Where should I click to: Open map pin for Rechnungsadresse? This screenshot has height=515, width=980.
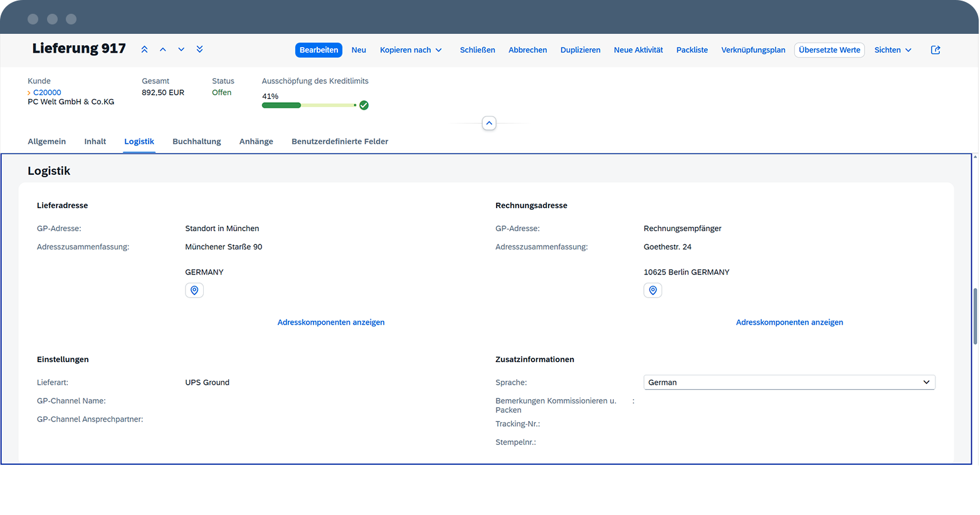point(653,291)
